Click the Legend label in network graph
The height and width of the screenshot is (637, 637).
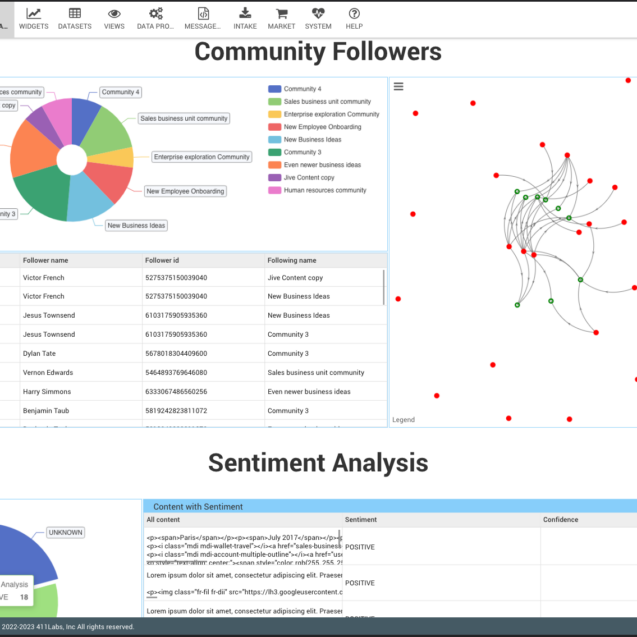(x=403, y=420)
